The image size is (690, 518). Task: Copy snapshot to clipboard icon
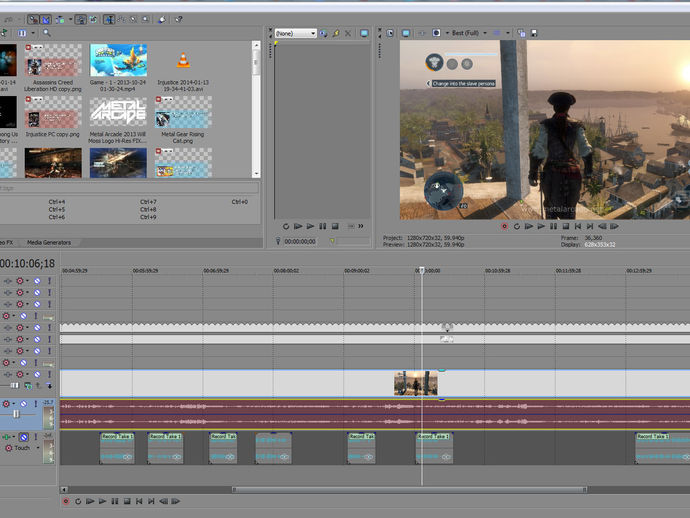pyautogui.click(x=521, y=33)
